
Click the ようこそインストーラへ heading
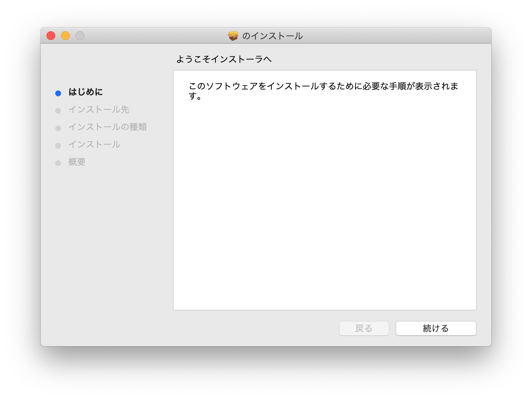click(x=224, y=59)
